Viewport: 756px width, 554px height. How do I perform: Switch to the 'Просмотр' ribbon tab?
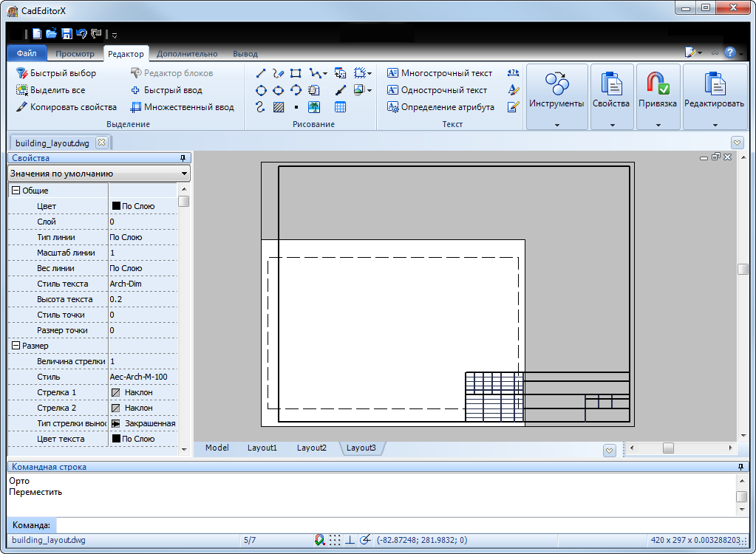tap(75, 54)
